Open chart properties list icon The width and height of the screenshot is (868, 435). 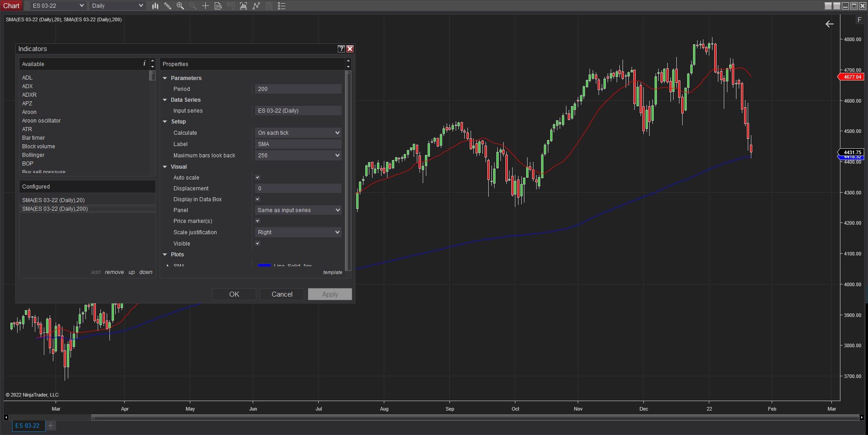(281, 6)
